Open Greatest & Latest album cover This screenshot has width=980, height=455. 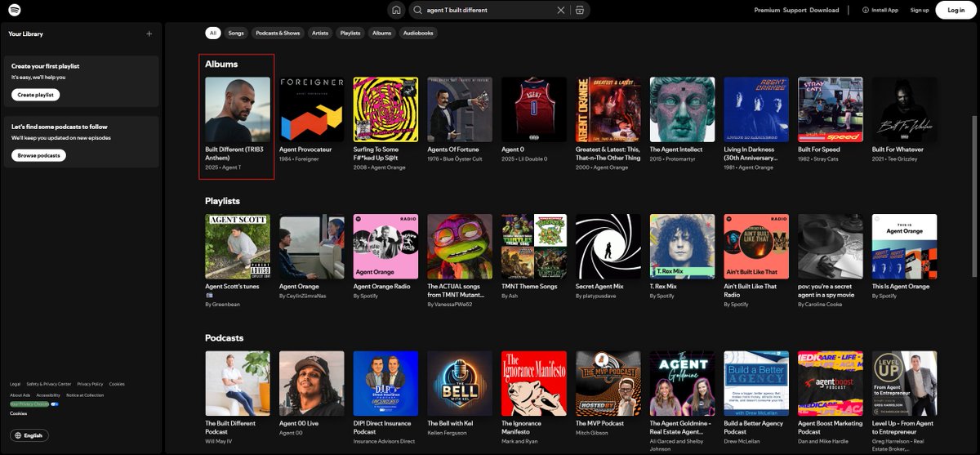click(x=608, y=109)
